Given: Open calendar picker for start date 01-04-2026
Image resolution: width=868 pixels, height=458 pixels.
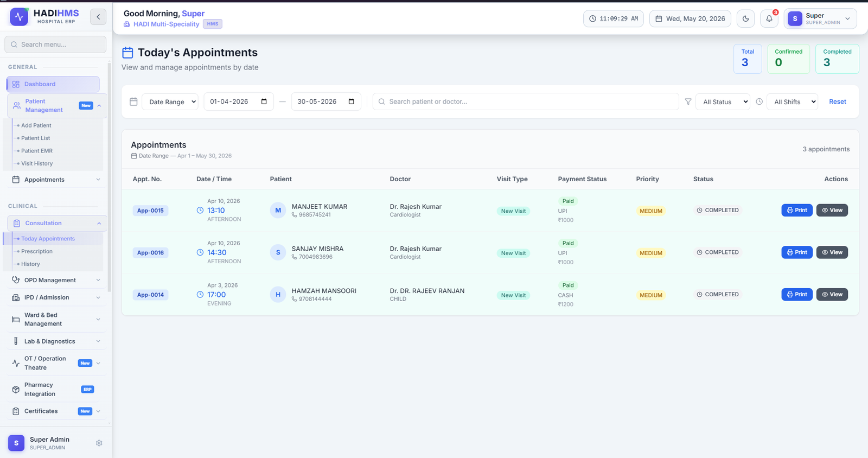Looking at the screenshot, I should (264, 101).
